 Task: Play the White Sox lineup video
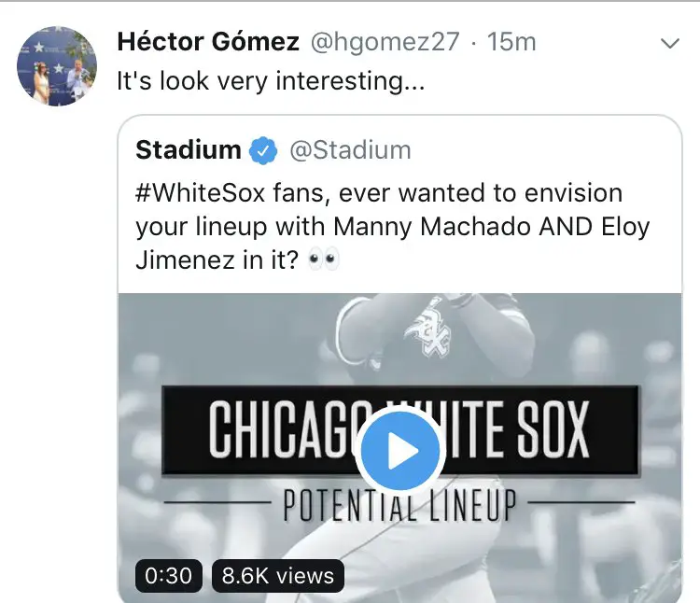click(x=401, y=452)
